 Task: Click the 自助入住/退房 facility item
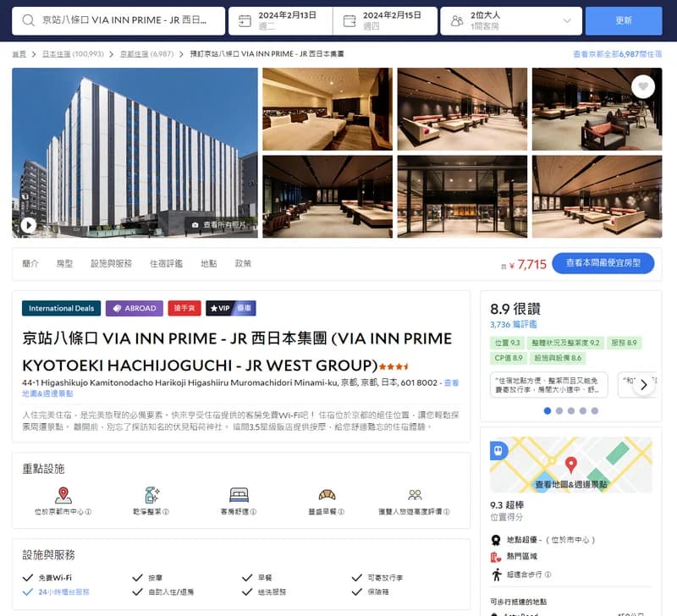pos(163,592)
